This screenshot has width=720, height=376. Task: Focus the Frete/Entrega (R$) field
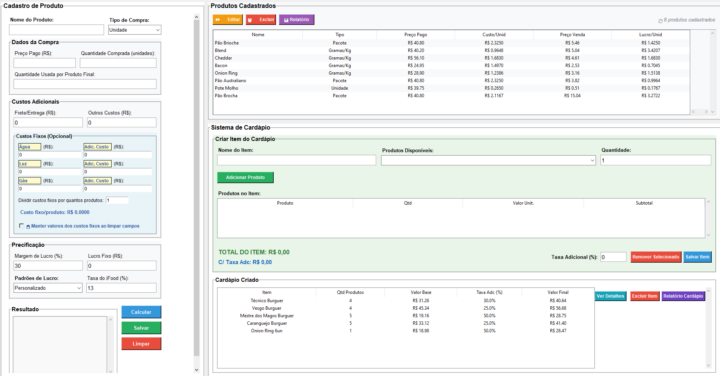point(48,123)
